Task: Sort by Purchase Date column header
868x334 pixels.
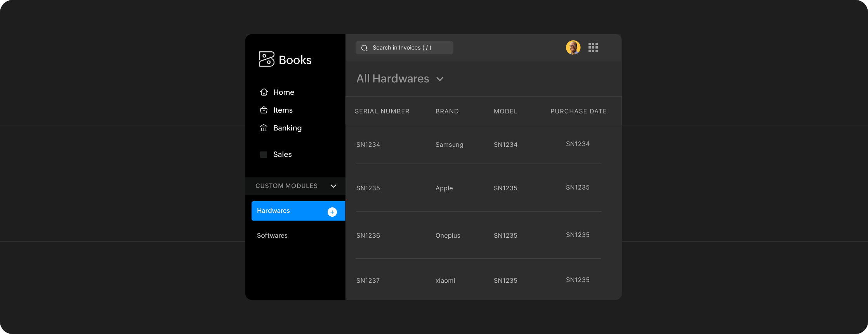Action: point(578,111)
